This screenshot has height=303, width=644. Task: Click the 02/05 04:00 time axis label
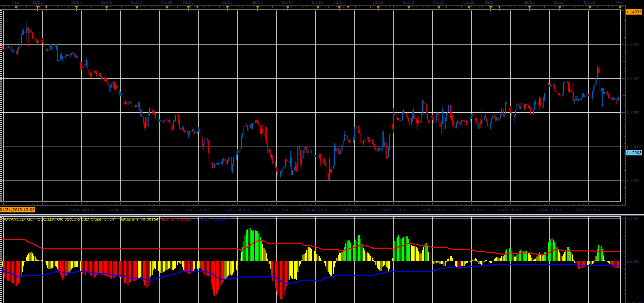[81, 210]
